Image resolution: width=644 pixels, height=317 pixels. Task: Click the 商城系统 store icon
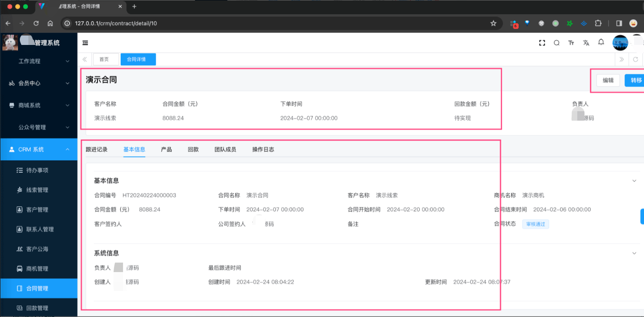tap(12, 105)
